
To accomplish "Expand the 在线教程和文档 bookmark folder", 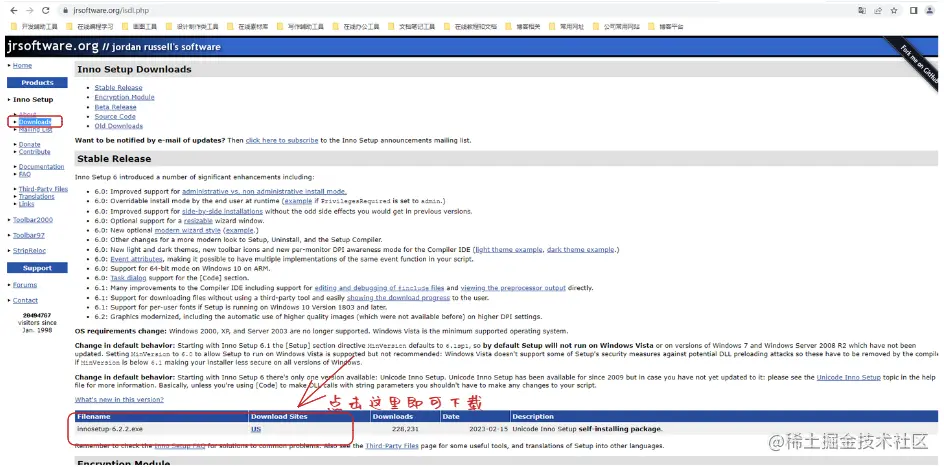I will [x=470, y=26].
